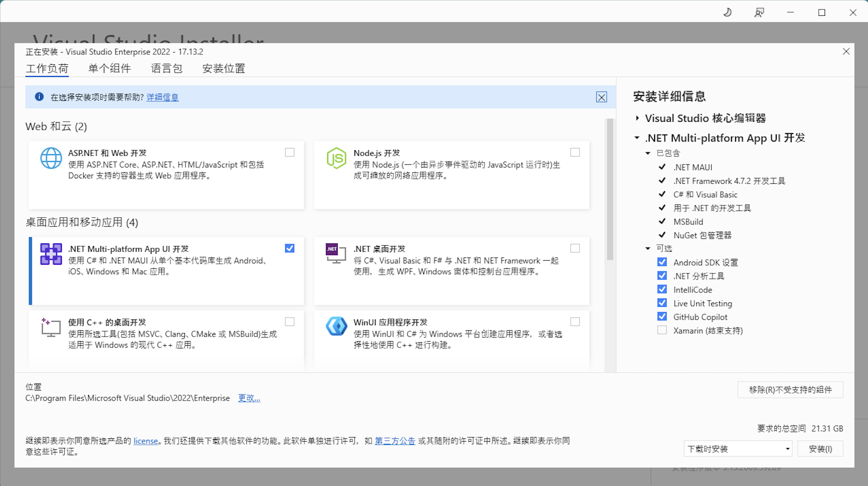Click the 21.31 GB total space value

pos(827,429)
